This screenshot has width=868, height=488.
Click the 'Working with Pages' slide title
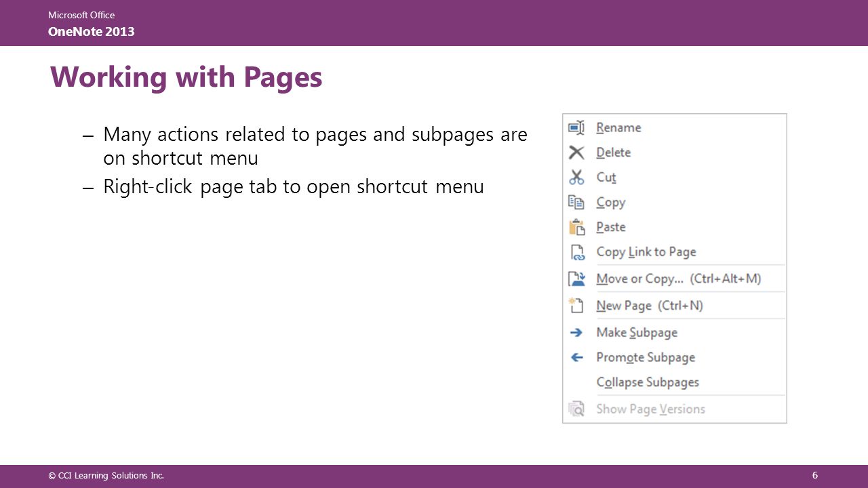click(186, 77)
